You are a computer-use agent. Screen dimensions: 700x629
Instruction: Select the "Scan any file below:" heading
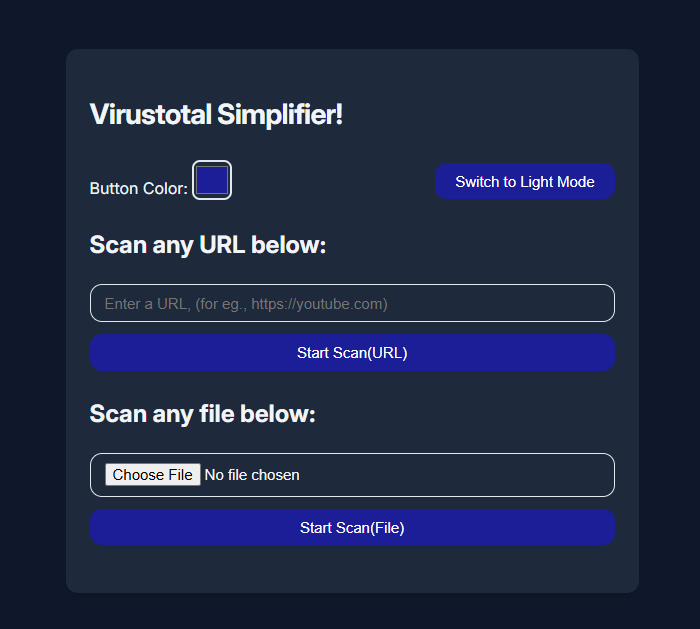pos(203,414)
